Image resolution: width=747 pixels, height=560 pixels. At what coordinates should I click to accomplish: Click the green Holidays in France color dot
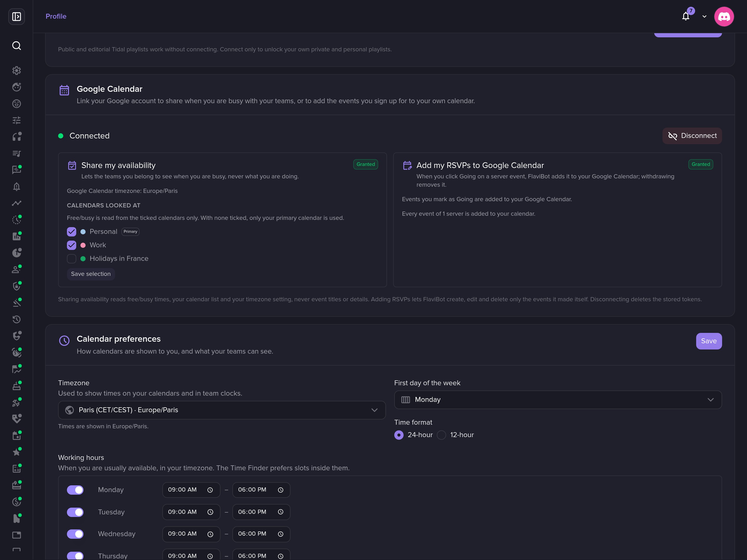(x=83, y=258)
